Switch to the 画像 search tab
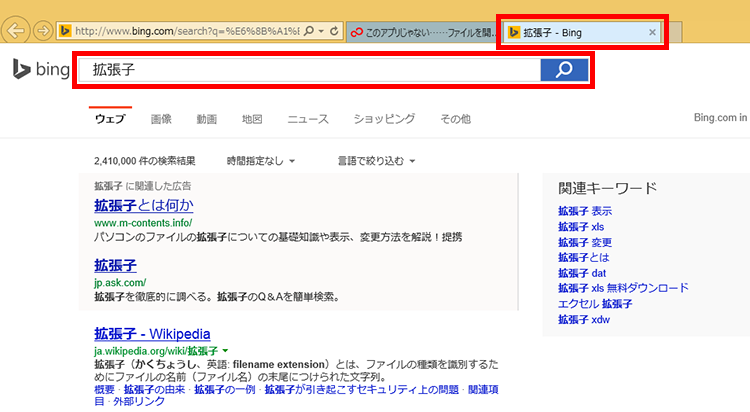The width and height of the screenshot is (750, 412). coord(161,119)
